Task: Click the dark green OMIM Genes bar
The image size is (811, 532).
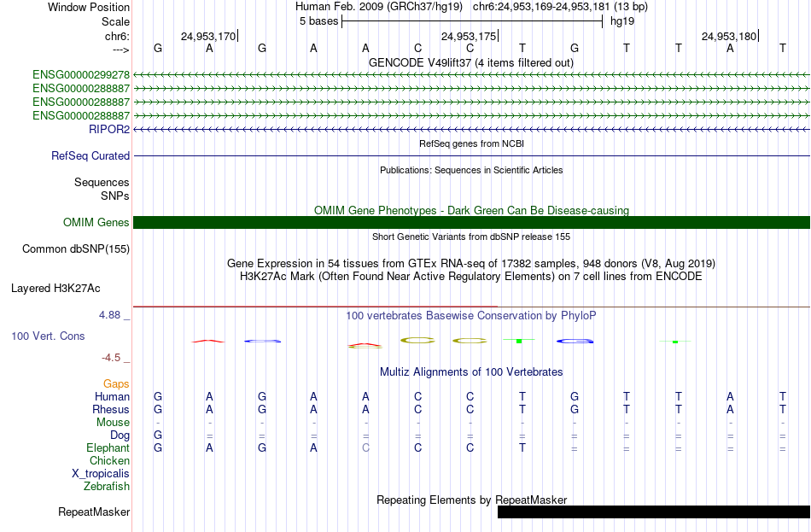Action: point(471,223)
